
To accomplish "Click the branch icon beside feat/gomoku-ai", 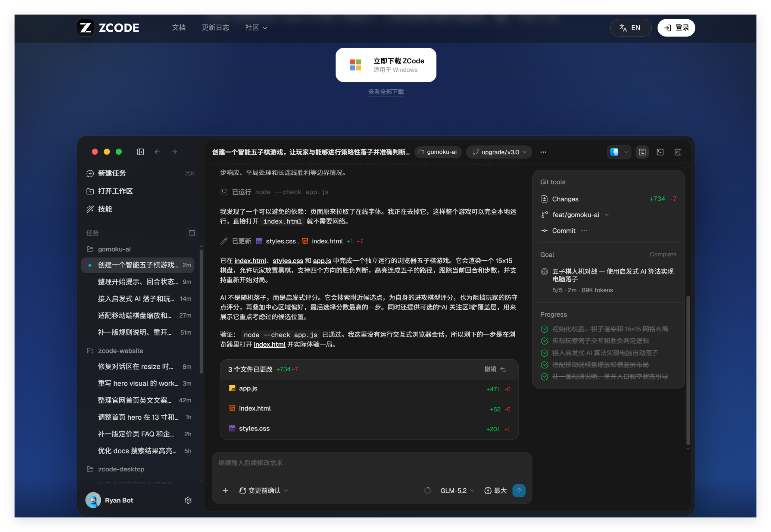I will (x=544, y=215).
